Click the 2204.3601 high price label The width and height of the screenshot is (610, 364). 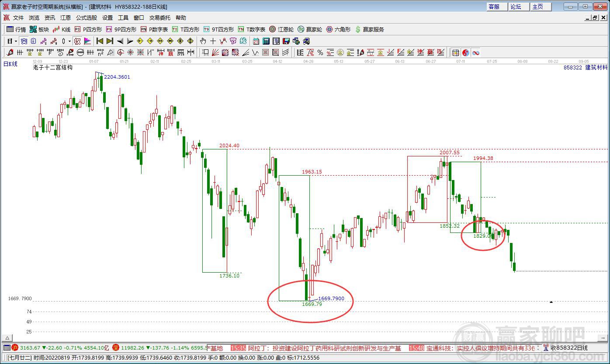pos(117,77)
